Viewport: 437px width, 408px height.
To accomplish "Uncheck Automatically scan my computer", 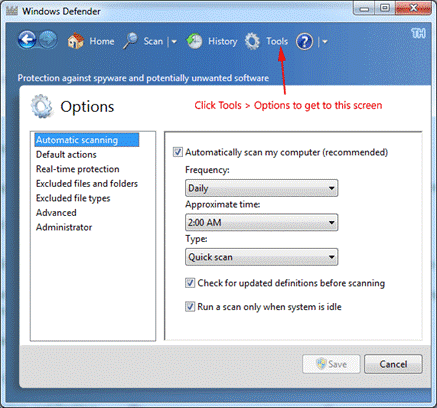I will tap(178, 152).
